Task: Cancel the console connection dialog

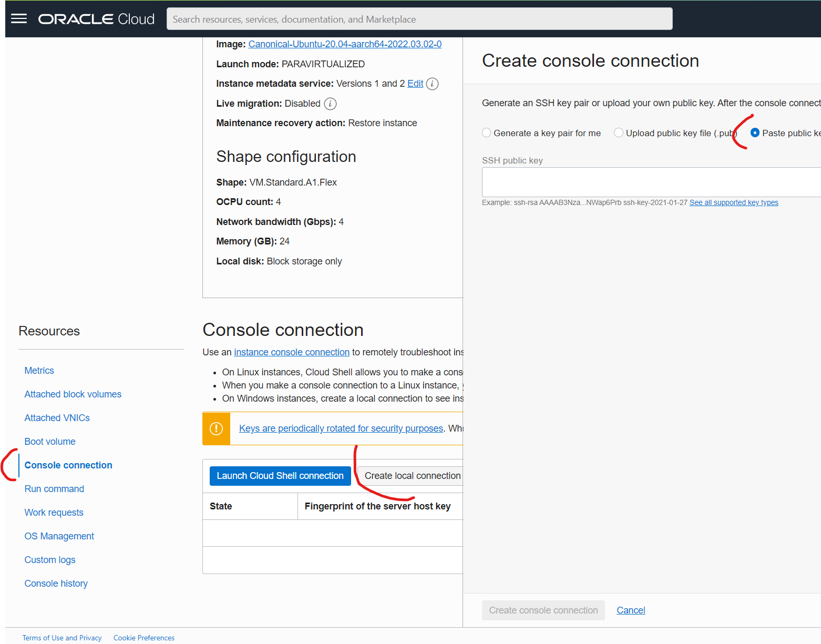Action: point(631,610)
